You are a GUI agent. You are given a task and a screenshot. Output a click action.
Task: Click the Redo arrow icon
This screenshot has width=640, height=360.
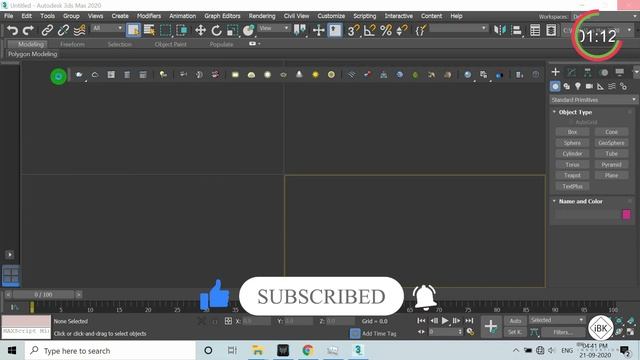28,30
